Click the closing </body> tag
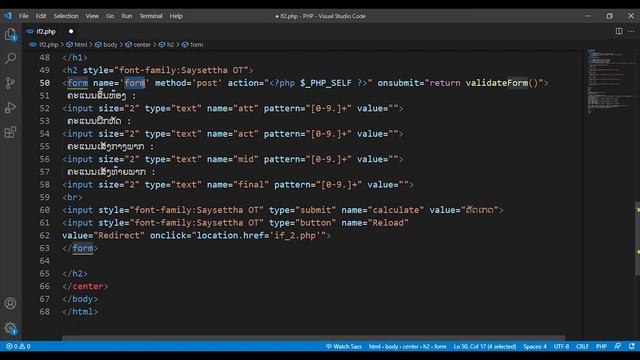 (x=80, y=299)
